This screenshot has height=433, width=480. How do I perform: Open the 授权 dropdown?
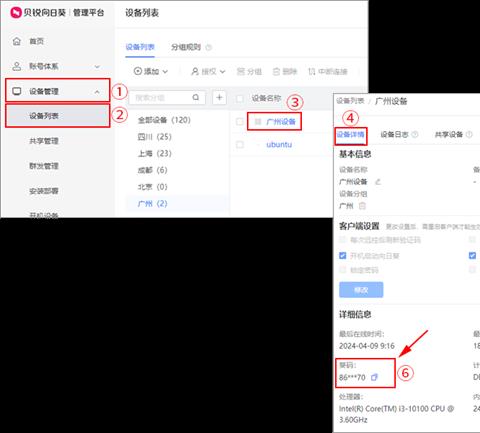point(208,71)
